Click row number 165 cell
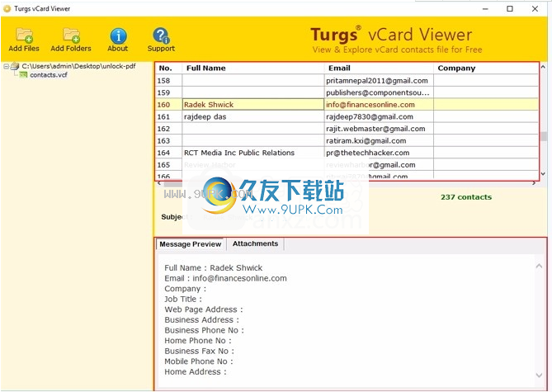552x392 pixels. pos(168,164)
